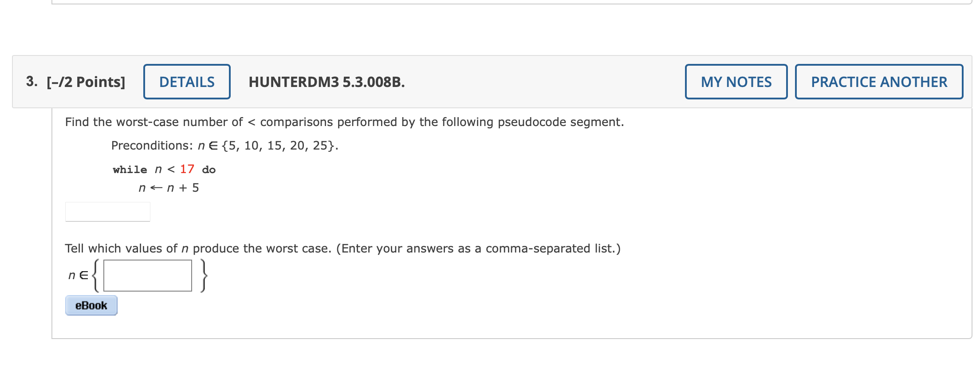Select the problem statement text
This screenshot has width=980, height=371.
[344, 122]
